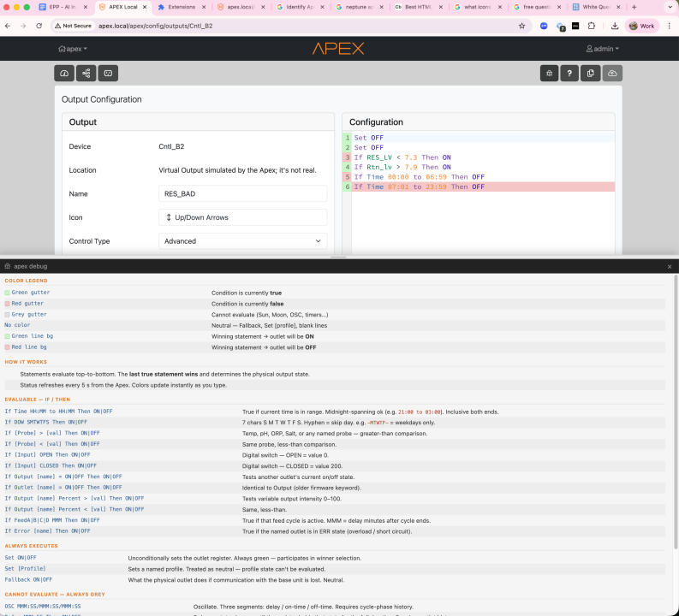Open the outputs tree icon button
Screen dimensions: 679x616
pyautogui.click(x=86, y=74)
